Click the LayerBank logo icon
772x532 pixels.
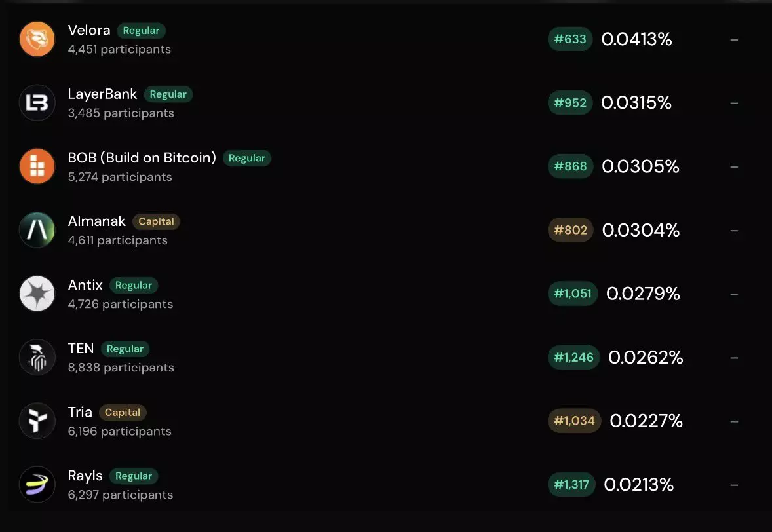pos(37,103)
